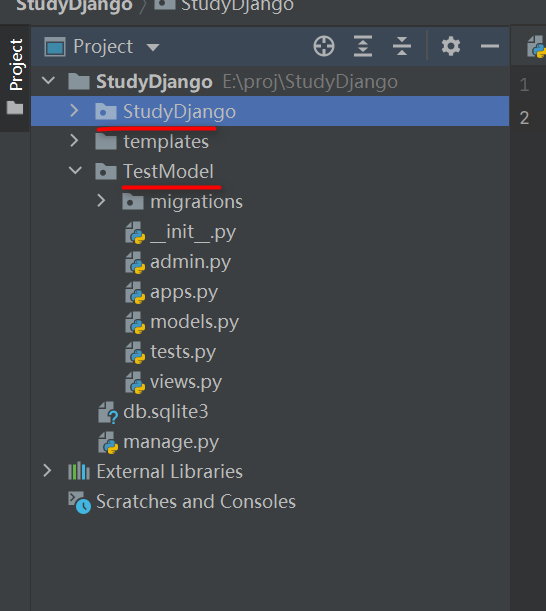
Task: Hide the Project tool window
Action: pos(490,46)
